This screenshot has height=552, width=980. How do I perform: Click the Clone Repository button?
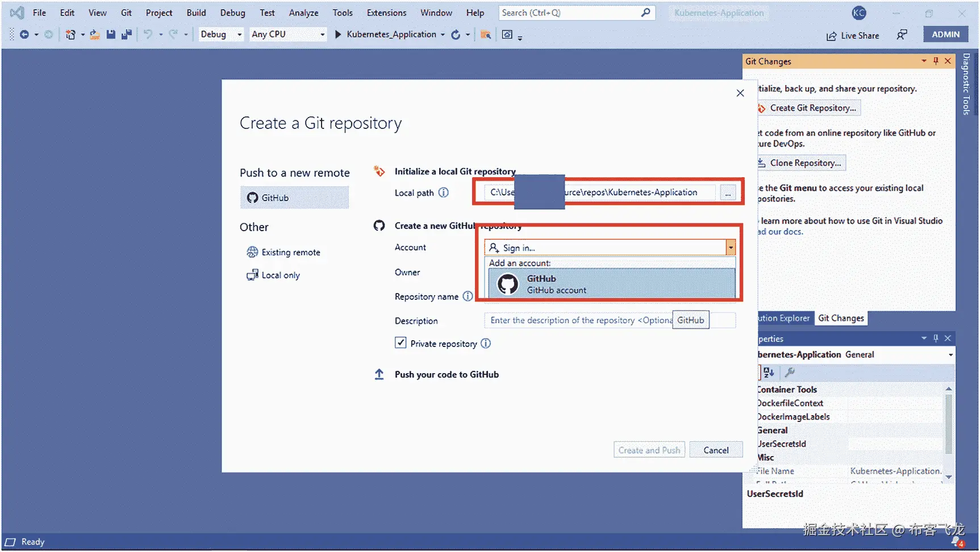pos(801,163)
